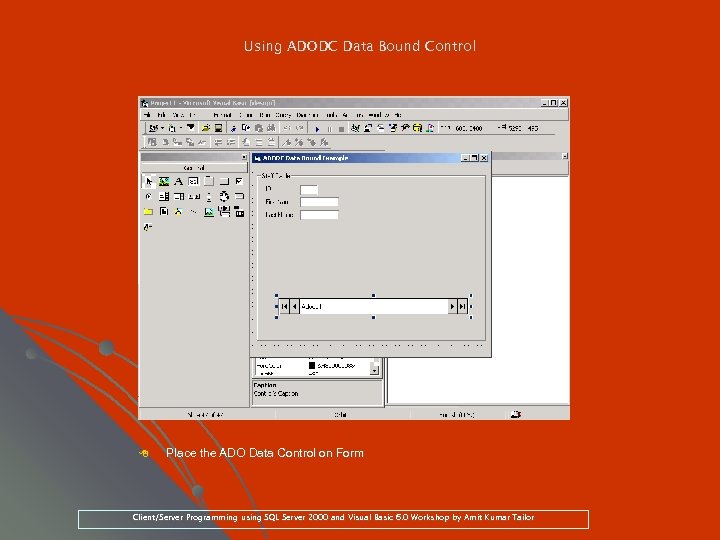Viewport: 720px width, 540px height.
Task: Click Adodc move-next record button
Action: 452,306
